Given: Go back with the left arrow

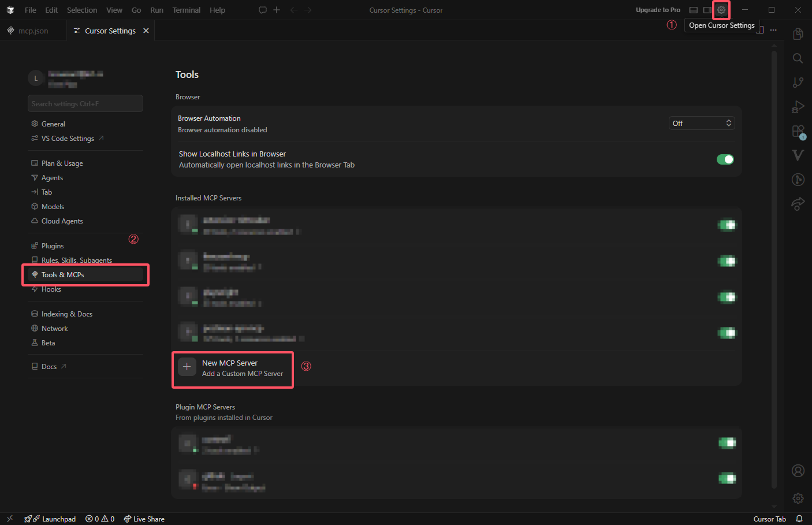Looking at the screenshot, I should [293, 10].
